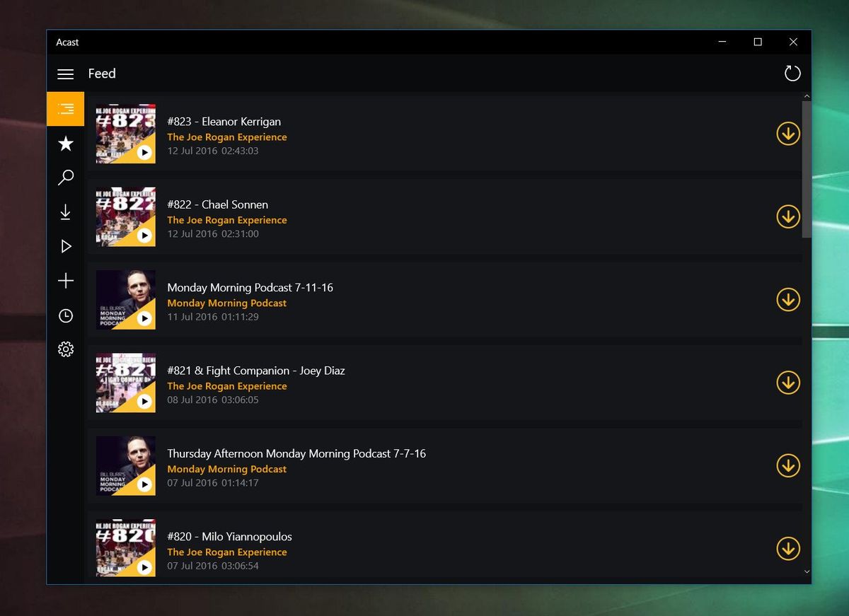Select title 'Thursday Afternoon Monday Morning Podcast 7-7-16'

pyautogui.click(x=296, y=453)
